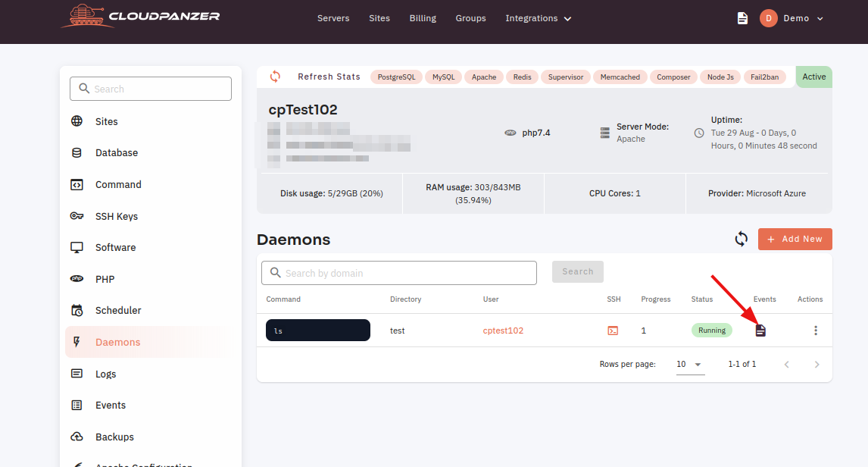Screen dimensions: 868x467
Task: Click the Uptime clock icon
Action: pyautogui.click(x=699, y=133)
